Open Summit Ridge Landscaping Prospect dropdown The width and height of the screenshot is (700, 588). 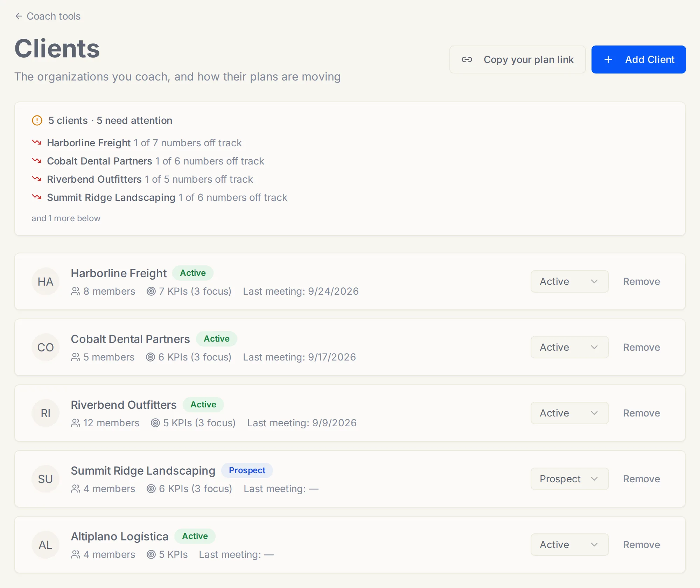pos(569,479)
